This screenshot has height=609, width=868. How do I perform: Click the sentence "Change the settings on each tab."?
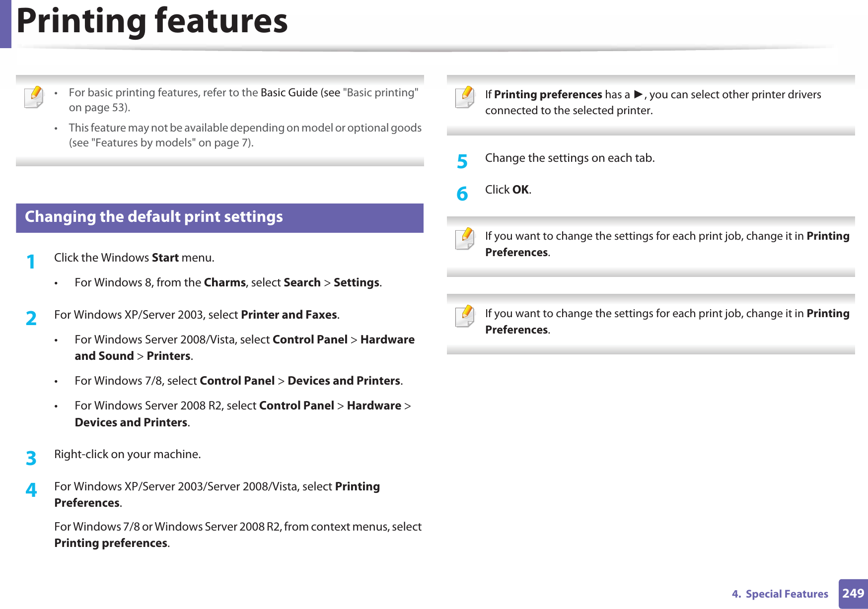[570, 158]
